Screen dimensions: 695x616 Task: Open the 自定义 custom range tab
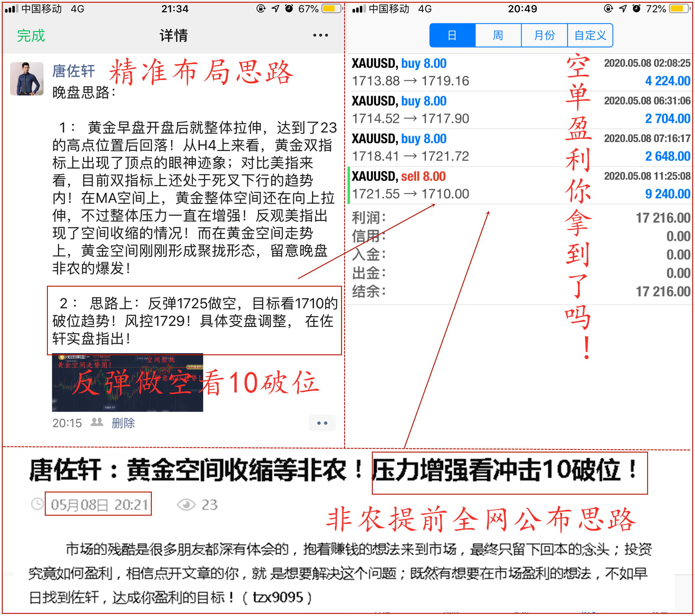point(590,35)
